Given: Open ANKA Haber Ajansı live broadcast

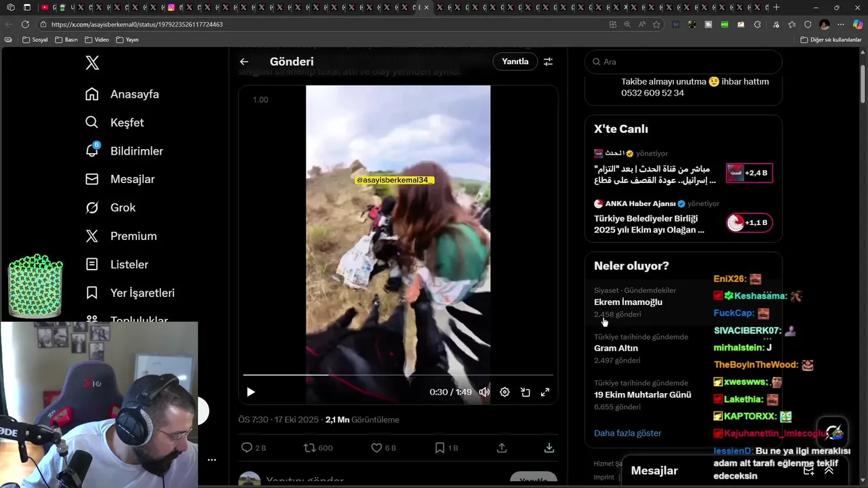Looking at the screenshot, I should [683, 218].
